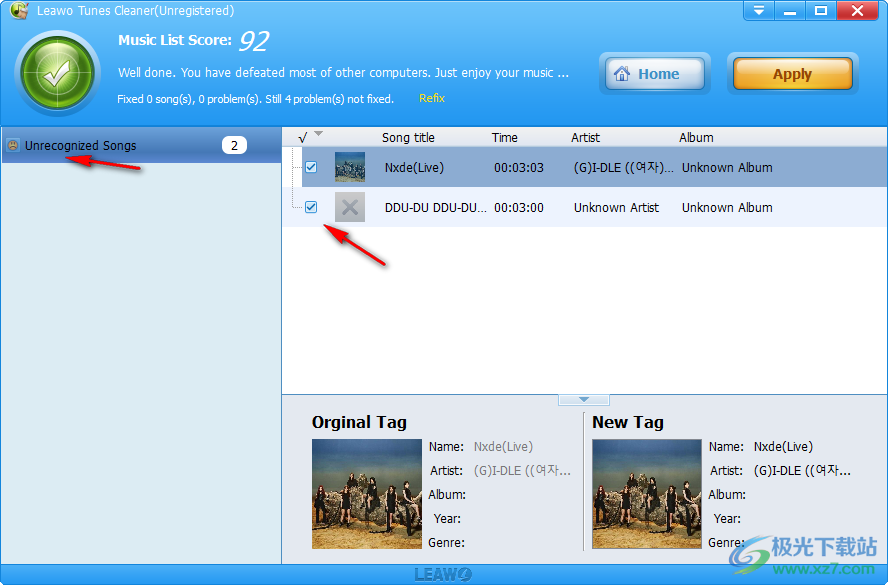Select Unrecognized Songs in the sidebar
Viewport: 888px width, 585px height.
[141, 146]
